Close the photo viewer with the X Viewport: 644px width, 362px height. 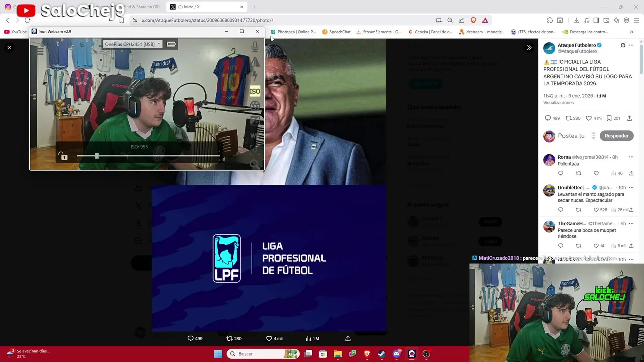pyautogui.click(x=9, y=47)
